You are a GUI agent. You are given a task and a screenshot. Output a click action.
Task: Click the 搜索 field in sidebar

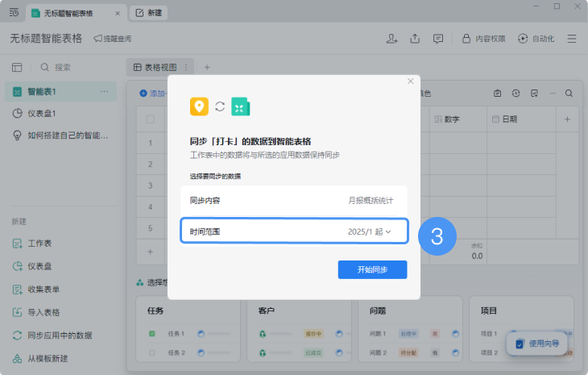(55, 67)
